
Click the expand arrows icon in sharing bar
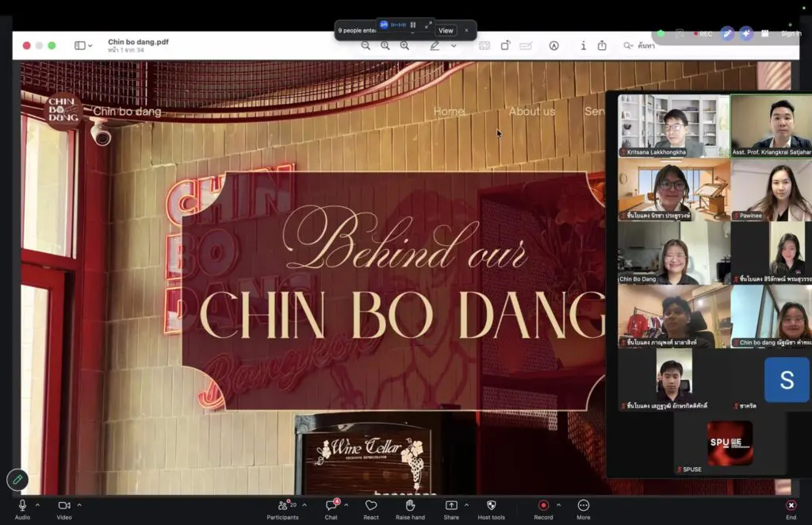[428, 25]
